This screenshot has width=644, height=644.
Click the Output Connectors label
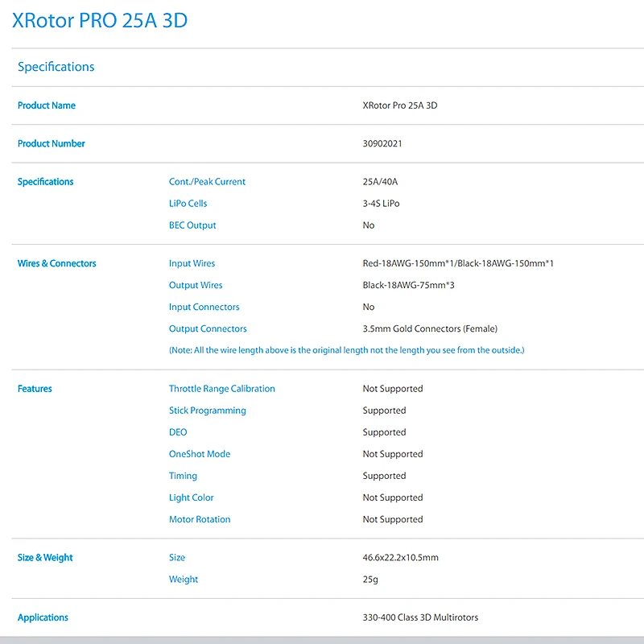click(208, 329)
